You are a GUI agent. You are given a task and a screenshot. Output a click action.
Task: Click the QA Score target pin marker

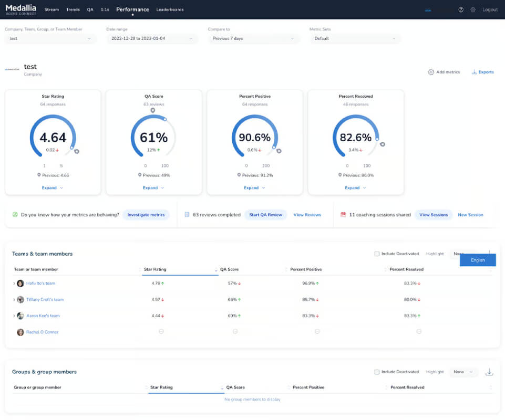pyautogui.click(x=153, y=110)
